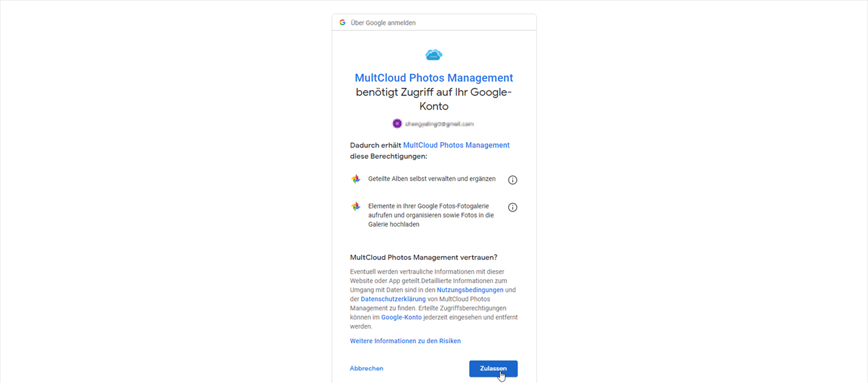Click the MultCloud Photos Management vertrauen heading
868x383 pixels.
point(423,258)
